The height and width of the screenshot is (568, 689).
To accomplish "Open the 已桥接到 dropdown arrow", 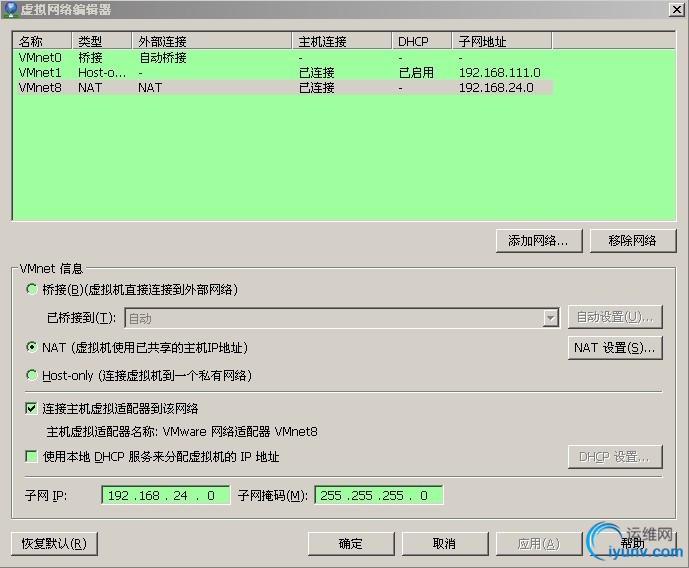I will coord(550,318).
